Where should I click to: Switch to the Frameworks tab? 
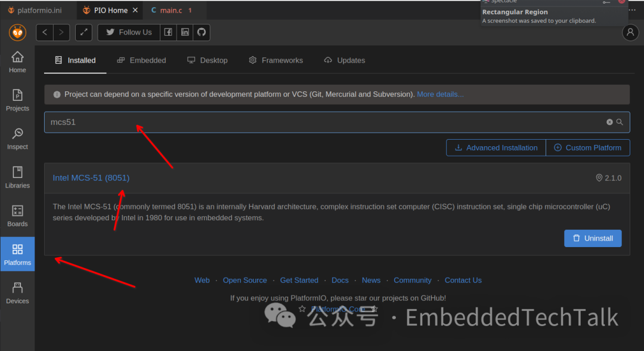[x=275, y=60]
